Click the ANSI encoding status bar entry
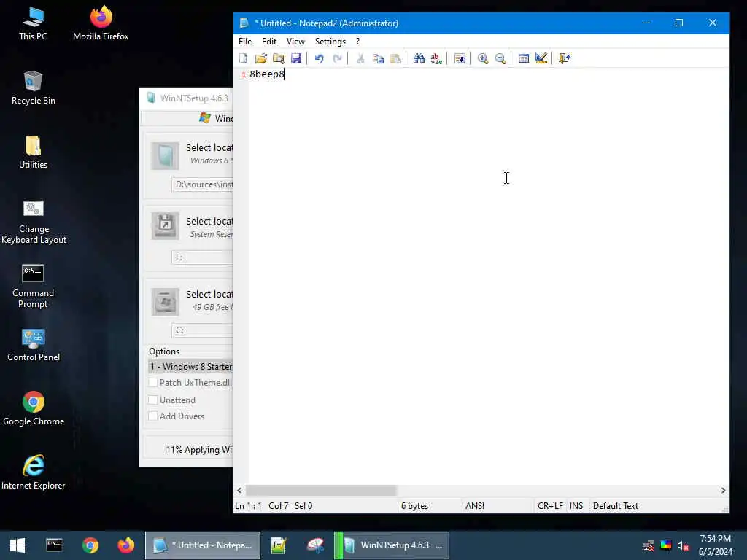Image resolution: width=747 pixels, height=560 pixels. [474, 506]
